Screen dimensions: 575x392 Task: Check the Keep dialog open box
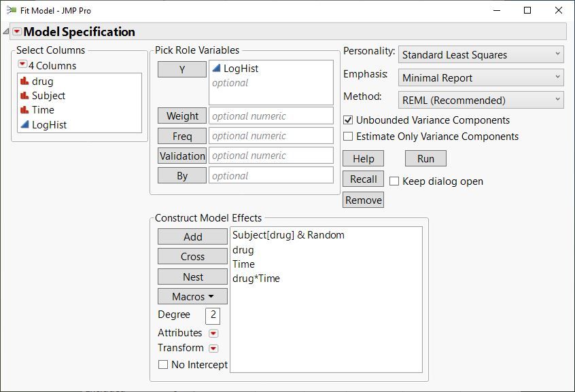394,181
